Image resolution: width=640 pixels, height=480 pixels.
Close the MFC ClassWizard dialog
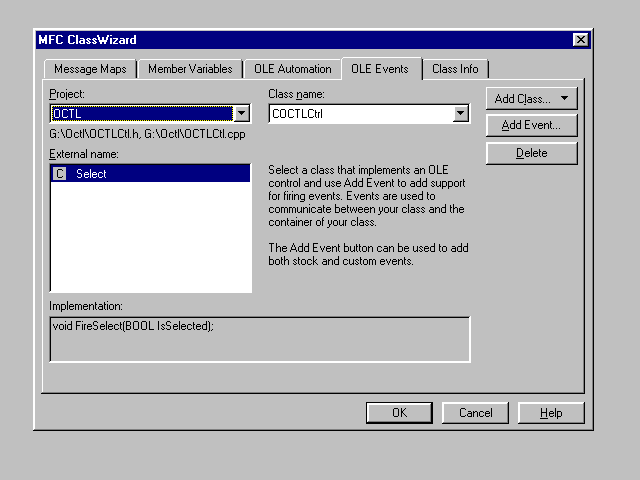point(580,40)
